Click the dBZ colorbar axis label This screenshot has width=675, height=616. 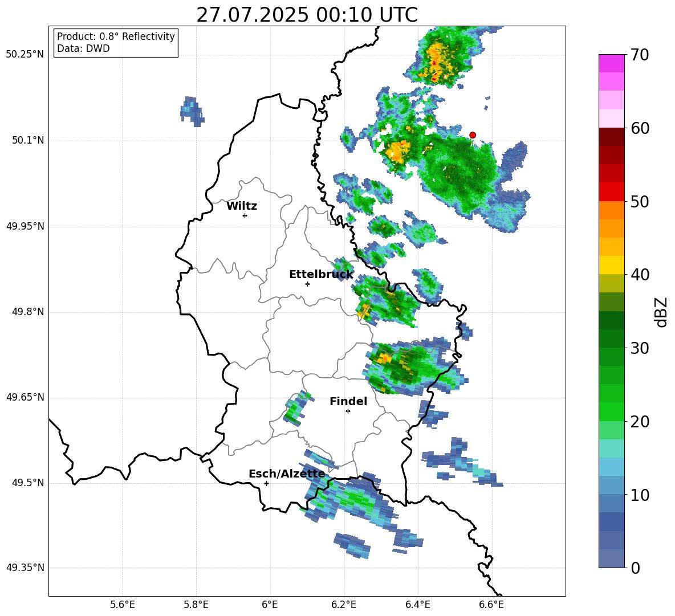coord(661,312)
